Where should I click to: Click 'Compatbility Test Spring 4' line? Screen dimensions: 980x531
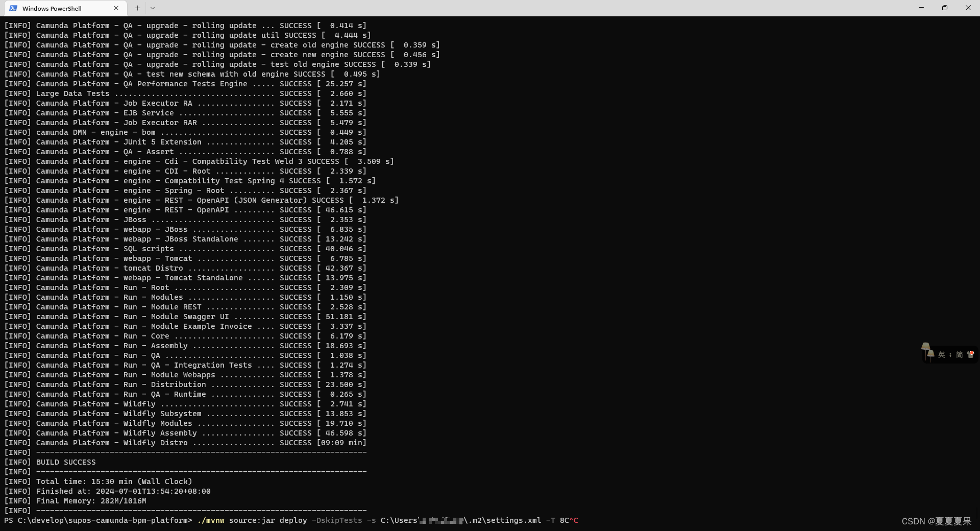coord(190,181)
